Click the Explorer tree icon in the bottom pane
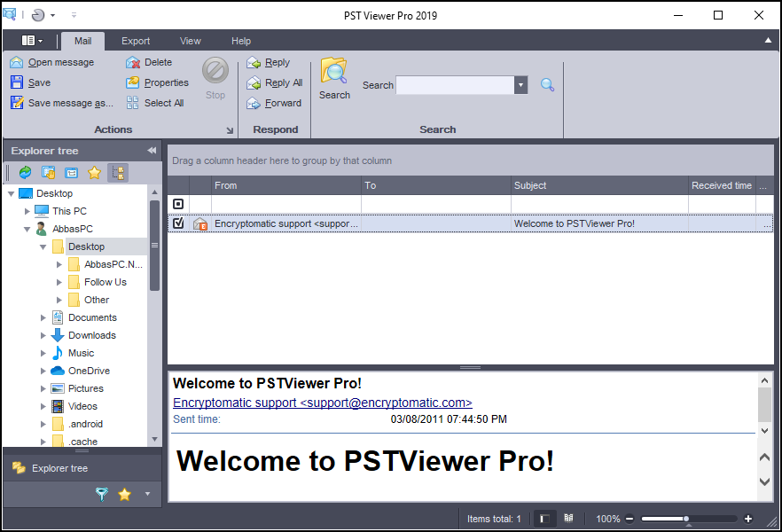Screen dimensions: 782x532 click(19, 467)
